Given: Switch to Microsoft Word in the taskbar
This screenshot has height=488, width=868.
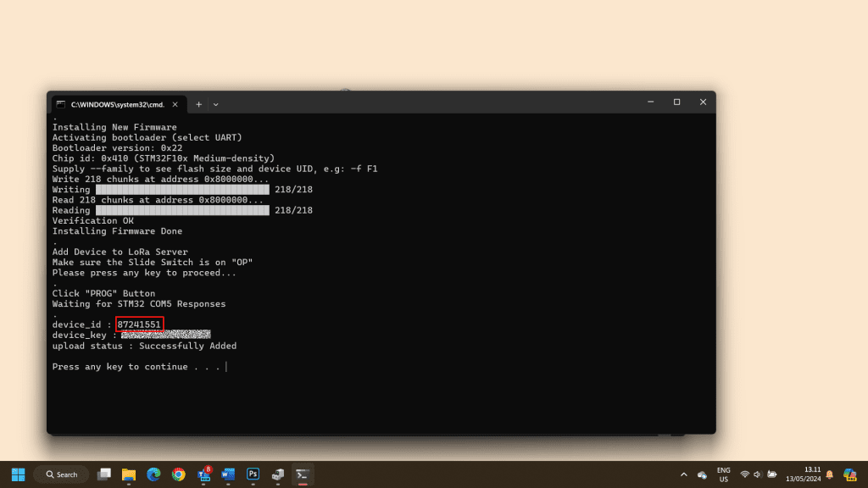Looking at the screenshot, I should [x=228, y=474].
